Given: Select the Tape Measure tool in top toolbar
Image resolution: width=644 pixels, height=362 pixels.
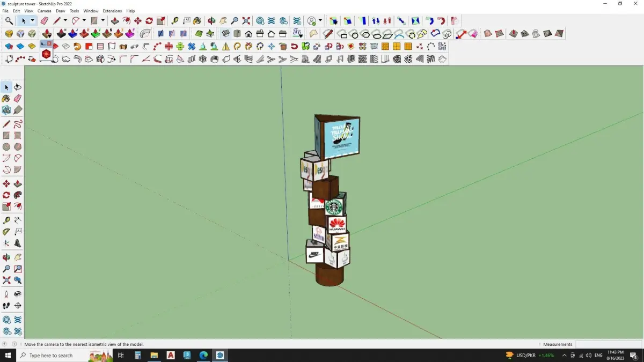Looking at the screenshot, I should point(175,21).
